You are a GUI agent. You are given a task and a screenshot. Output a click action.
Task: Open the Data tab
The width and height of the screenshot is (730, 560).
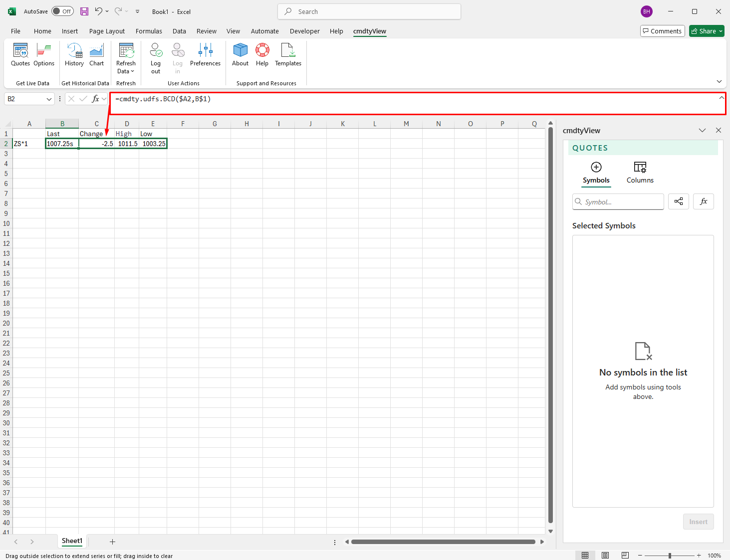click(179, 31)
